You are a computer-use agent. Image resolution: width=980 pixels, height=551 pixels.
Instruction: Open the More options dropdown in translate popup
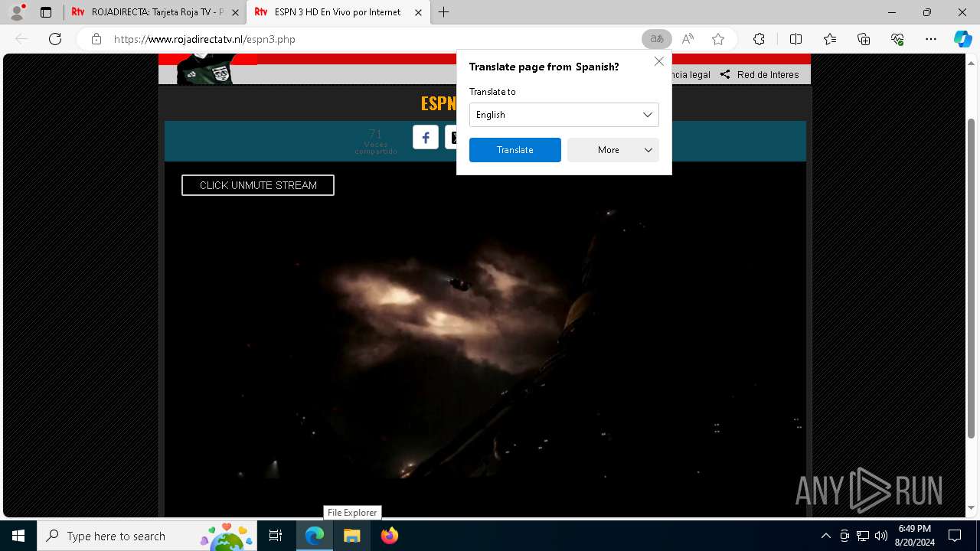[613, 150]
